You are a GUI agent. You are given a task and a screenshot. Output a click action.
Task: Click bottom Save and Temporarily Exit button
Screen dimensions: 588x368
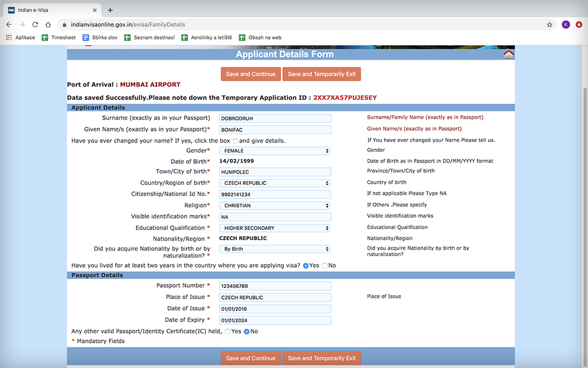pyautogui.click(x=322, y=358)
